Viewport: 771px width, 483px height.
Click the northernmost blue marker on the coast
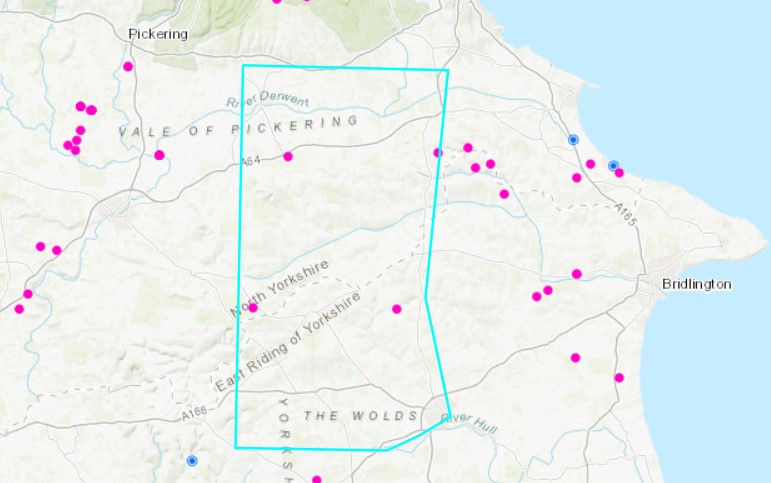click(x=573, y=140)
